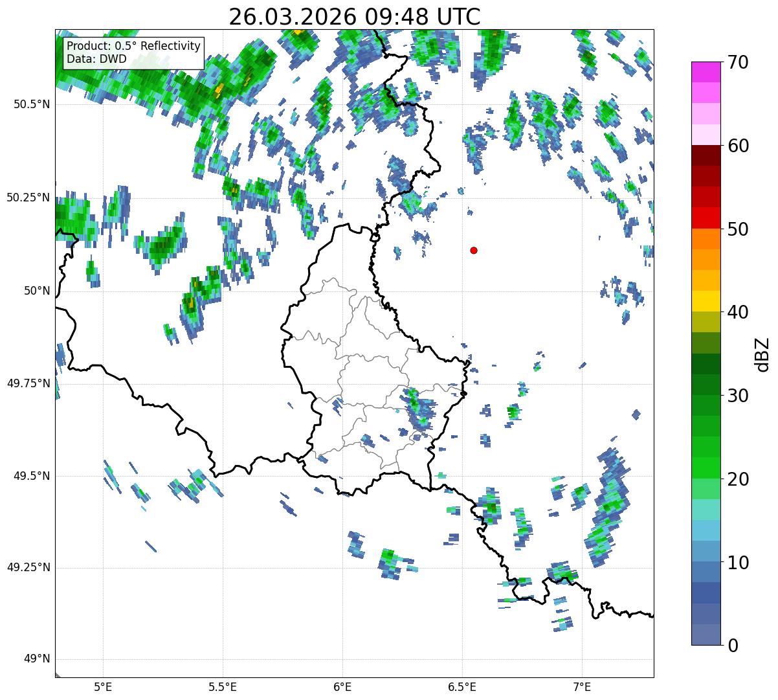Click the 7°E longitude tick label
Viewport: 778px width, 700px height.
tap(582, 687)
